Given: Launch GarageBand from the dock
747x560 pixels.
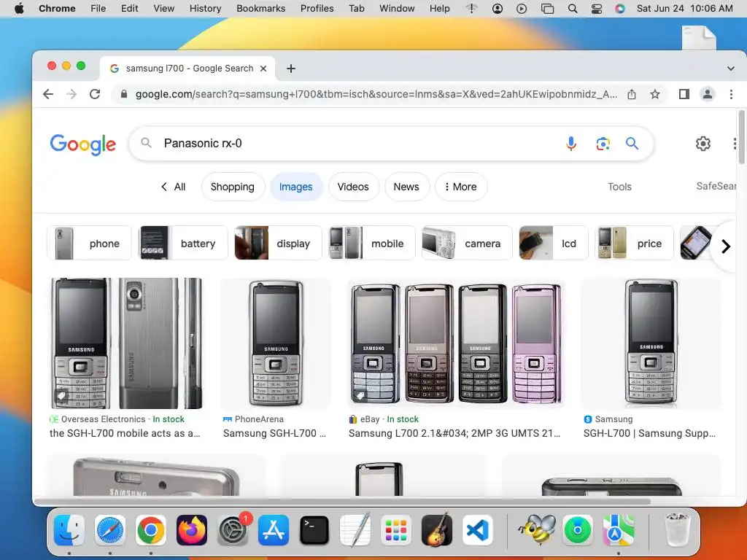Looking at the screenshot, I should 437,530.
